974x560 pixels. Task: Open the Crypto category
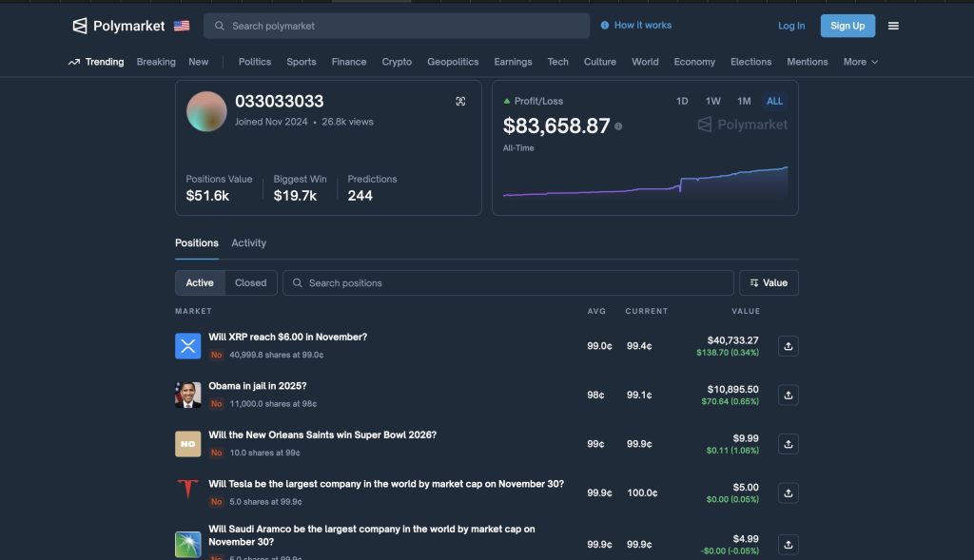tap(397, 62)
